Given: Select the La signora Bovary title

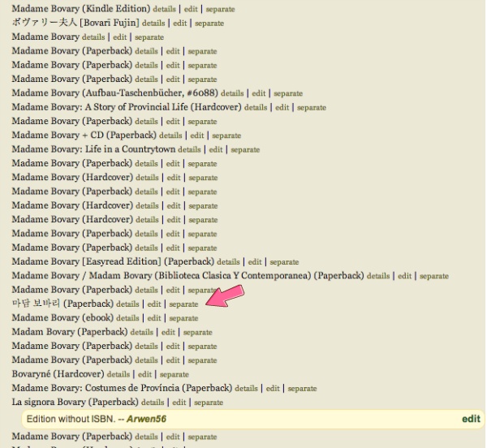Looking at the screenshot, I should 75,402.
